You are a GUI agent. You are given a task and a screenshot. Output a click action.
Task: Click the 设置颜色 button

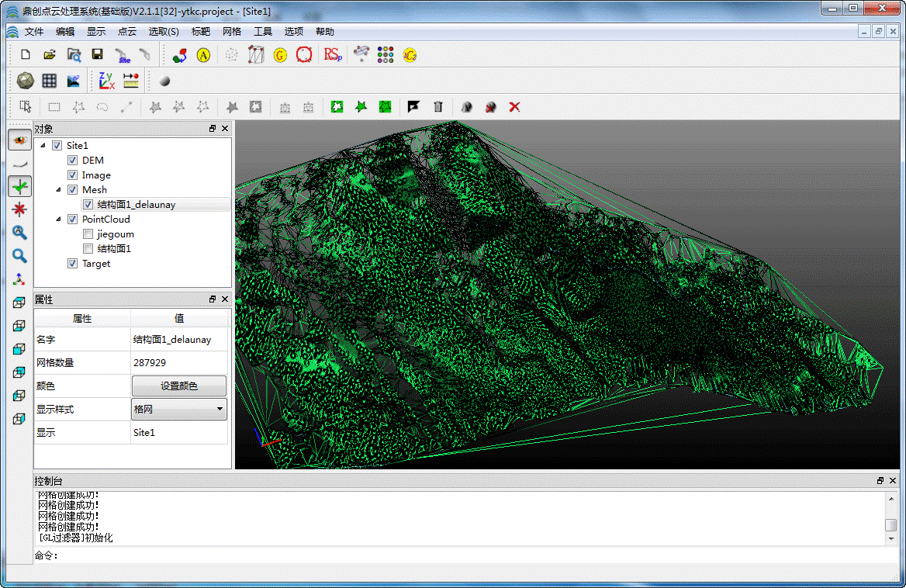click(x=179, y=386)
